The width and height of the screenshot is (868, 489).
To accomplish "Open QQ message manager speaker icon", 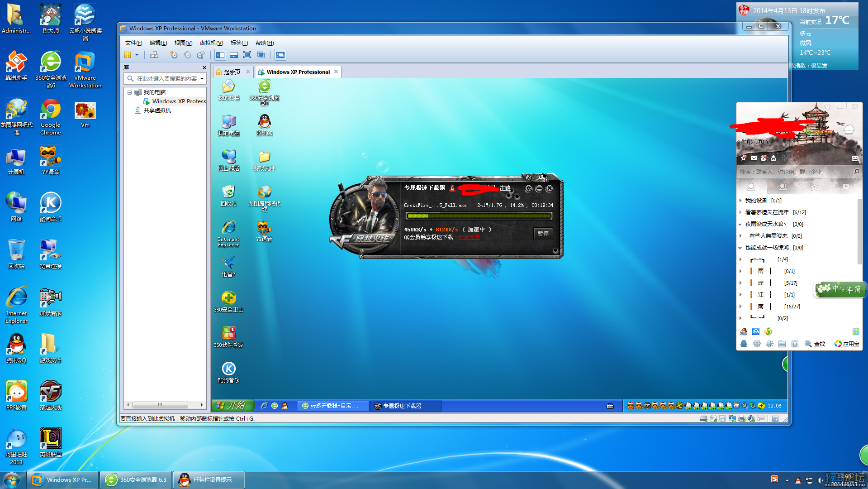I will coord(769,344).
